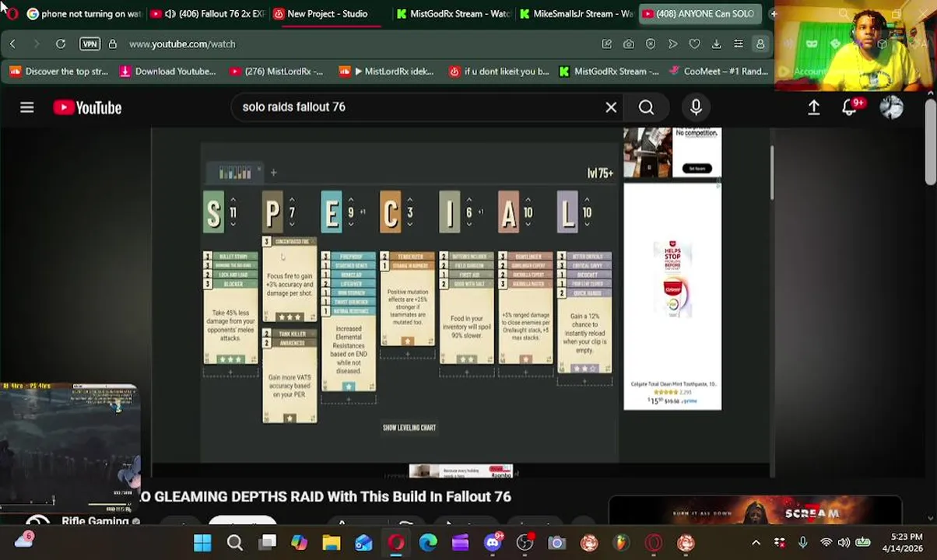The image size is (937, 560).
Task: Open the Opera main menu icon
Action: coord(12,14)
